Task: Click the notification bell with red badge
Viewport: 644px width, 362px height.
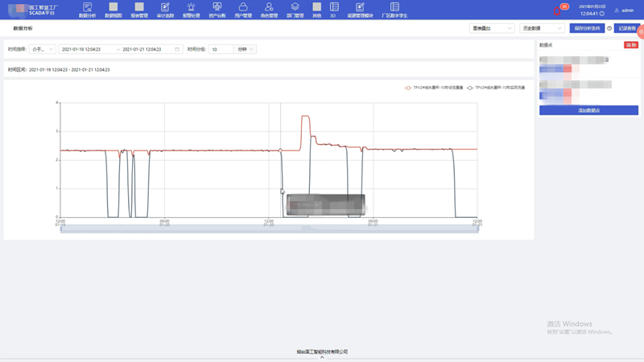Action: point(557,10)
